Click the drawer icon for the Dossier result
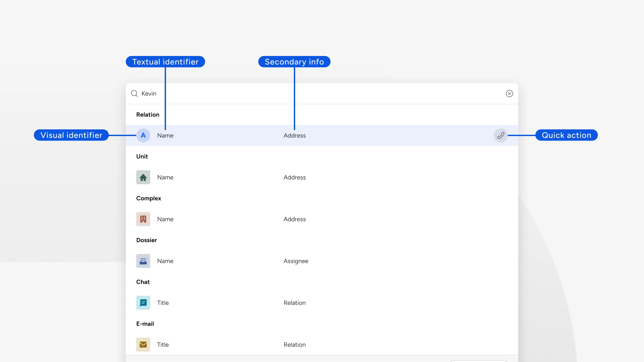Screen dimensions: 644x362 [x=143, y=261]
